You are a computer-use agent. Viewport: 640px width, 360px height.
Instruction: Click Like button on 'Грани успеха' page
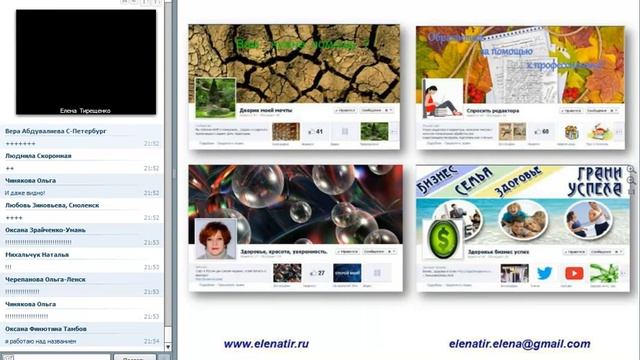click(575, 252)
